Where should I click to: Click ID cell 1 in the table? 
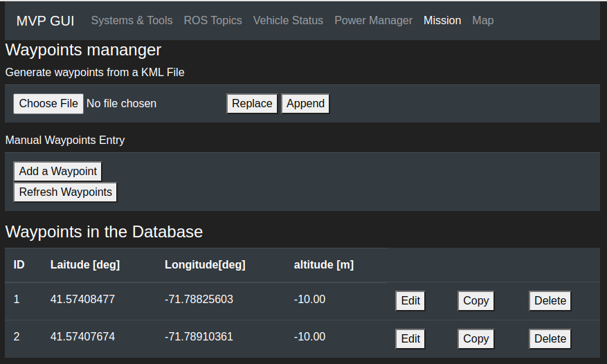pyautogui.click(x=17, y=300)
